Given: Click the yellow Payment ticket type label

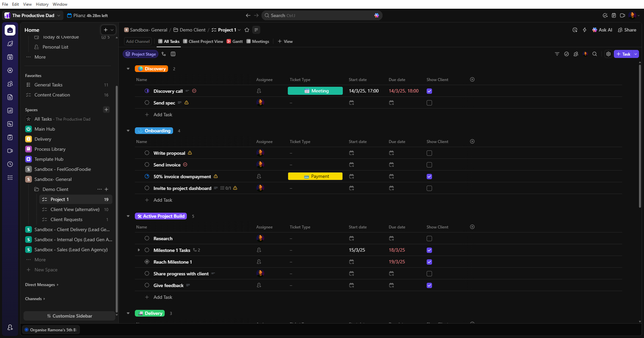Looking at the screenshot, I should (x=315, y=177).
